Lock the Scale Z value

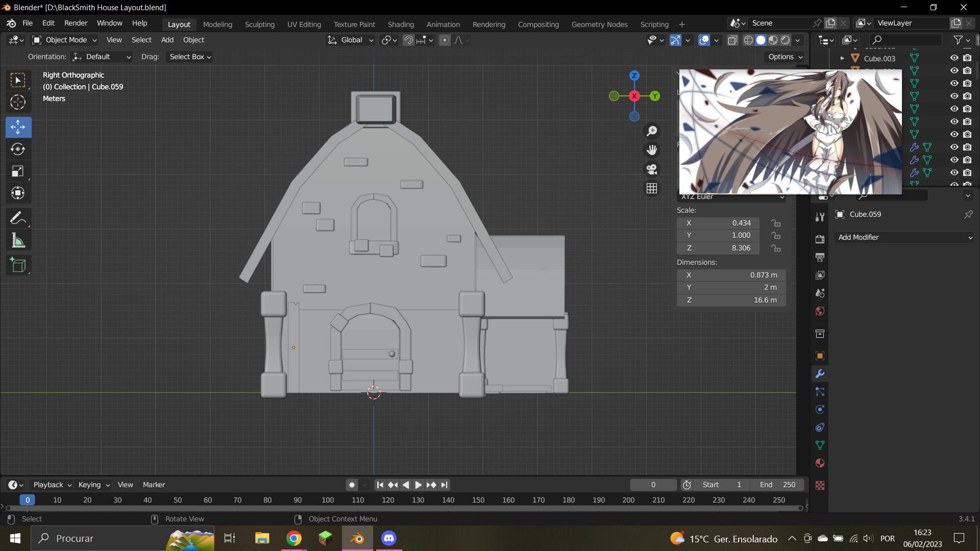tap(776, 248)
